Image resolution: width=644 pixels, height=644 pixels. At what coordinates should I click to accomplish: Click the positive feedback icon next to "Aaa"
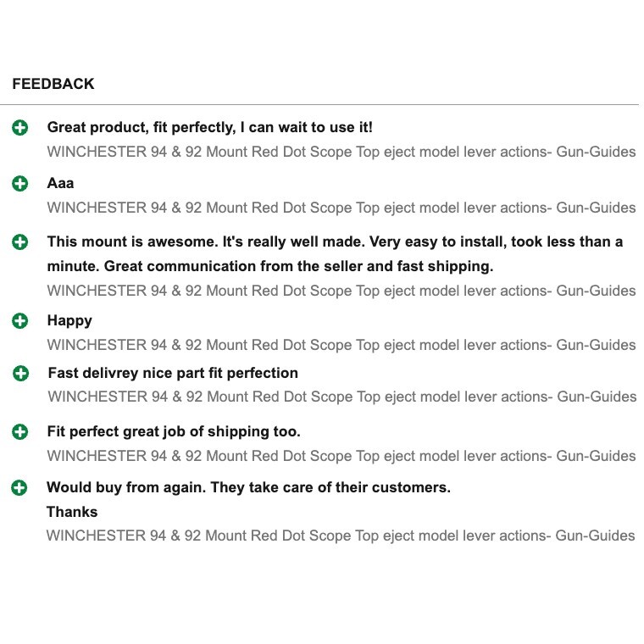point(20,183)
